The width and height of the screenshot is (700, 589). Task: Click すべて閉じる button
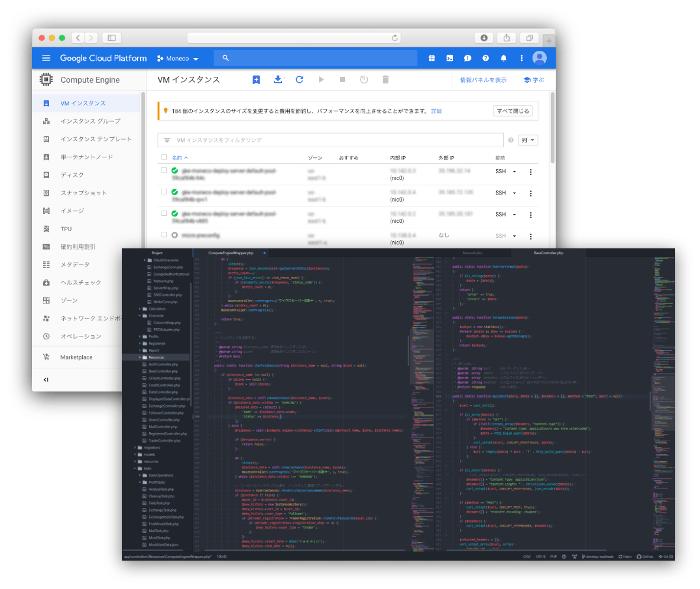coord(513,111)
